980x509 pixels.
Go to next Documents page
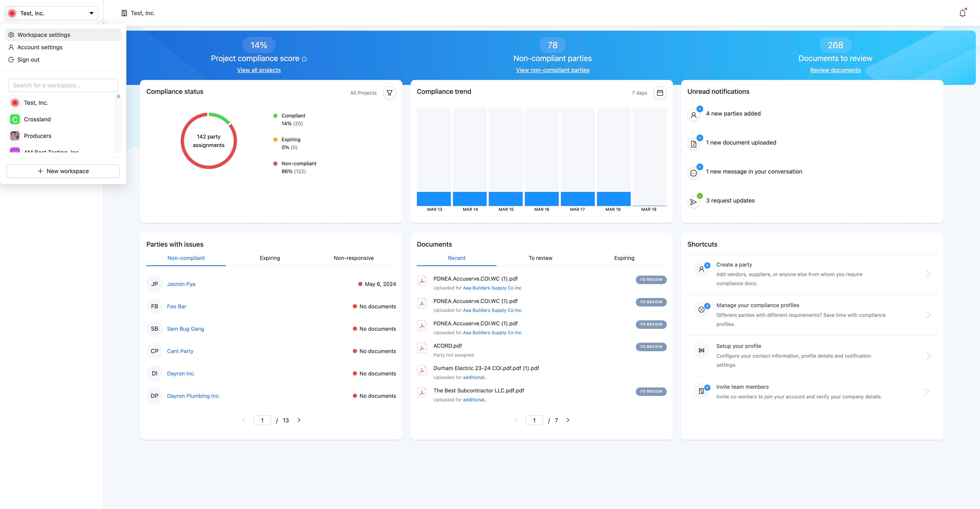(x=568, y=420)
